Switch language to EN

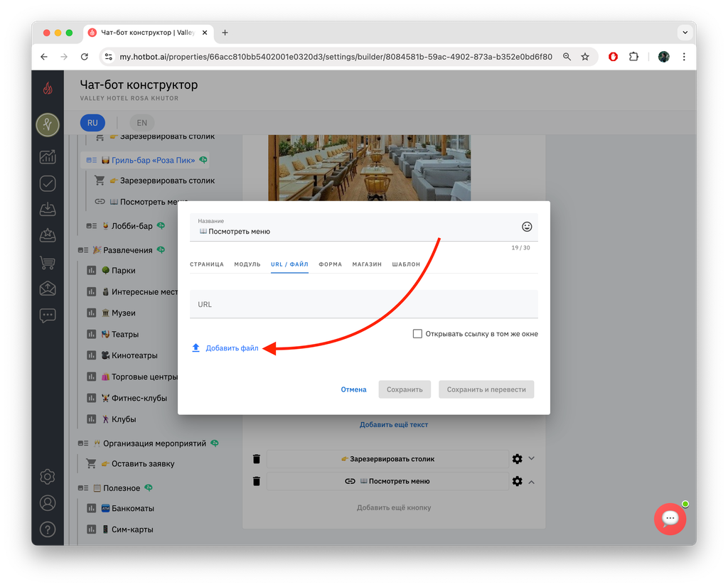(141, 123)
